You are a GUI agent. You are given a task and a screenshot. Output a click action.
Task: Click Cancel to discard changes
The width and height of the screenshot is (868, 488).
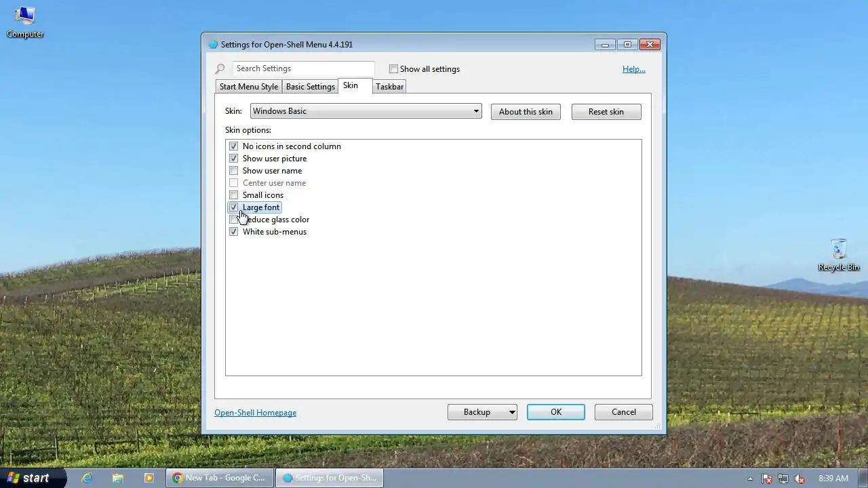(624, 412)
